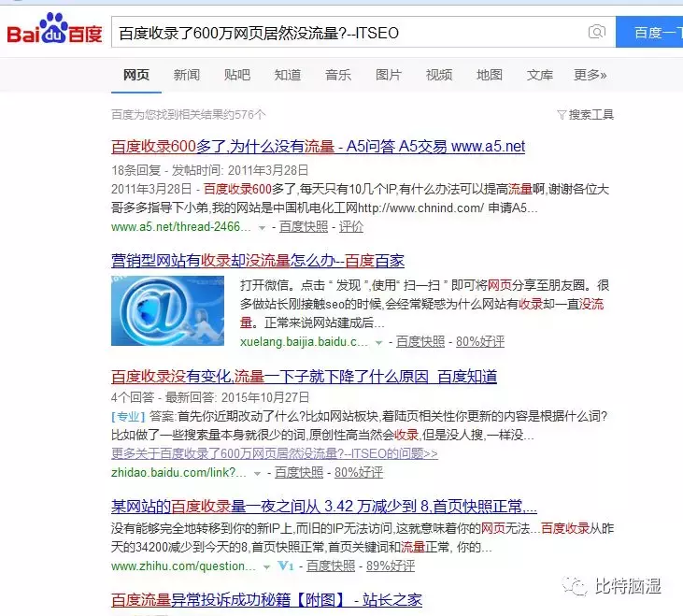Screen dimensions: 683x616
Task: Open result 百度流量异常投诉成功秘籍 站长之家
Action: coord(266,600)
